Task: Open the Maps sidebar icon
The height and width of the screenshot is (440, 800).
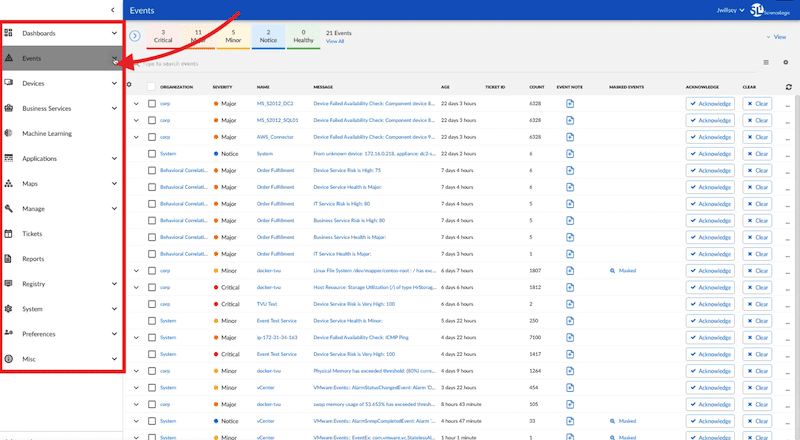Action: [x=8, y=183]
